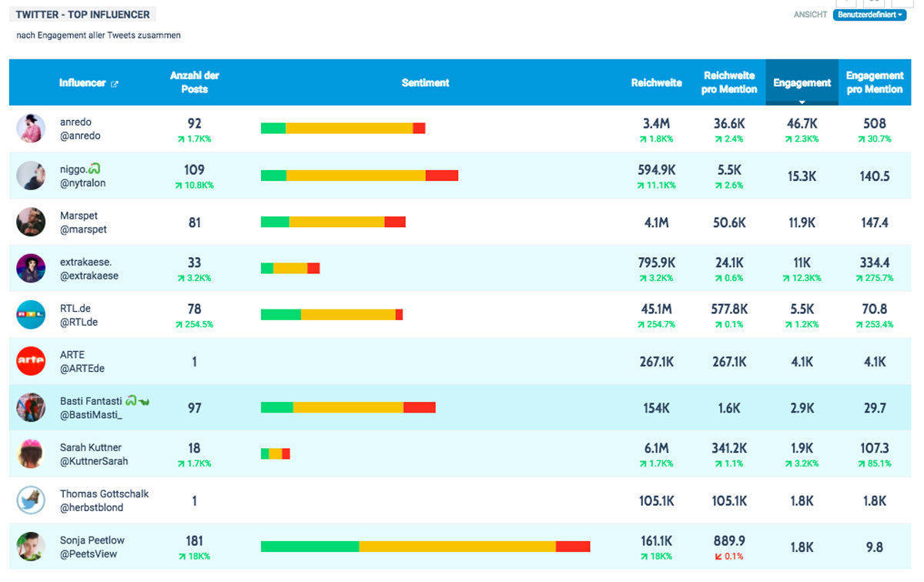Select the anredo influencer name
924x582 pixels.
[x=75, y=122]
